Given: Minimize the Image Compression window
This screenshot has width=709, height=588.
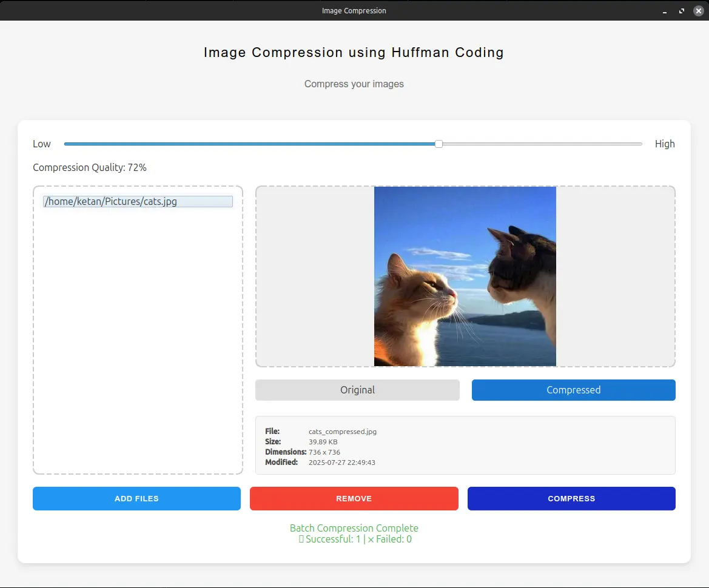Looking at the screenshot, I should (664, 10).
